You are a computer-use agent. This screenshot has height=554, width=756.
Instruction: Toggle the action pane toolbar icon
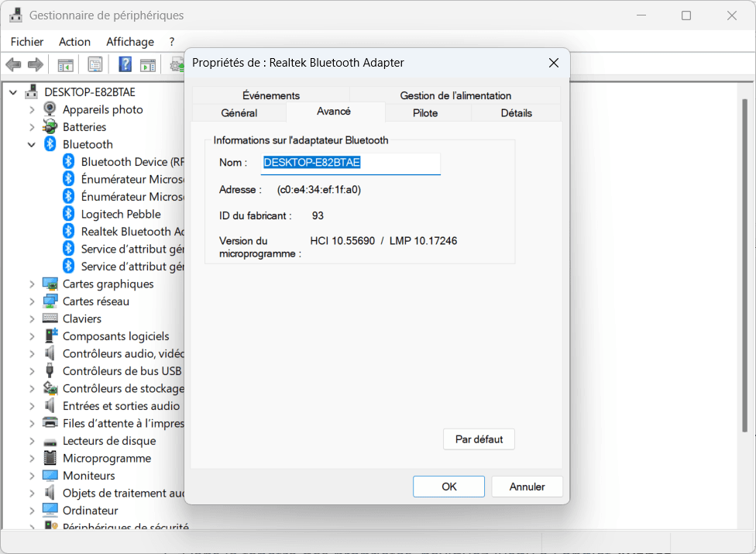[x=148, y=64]
